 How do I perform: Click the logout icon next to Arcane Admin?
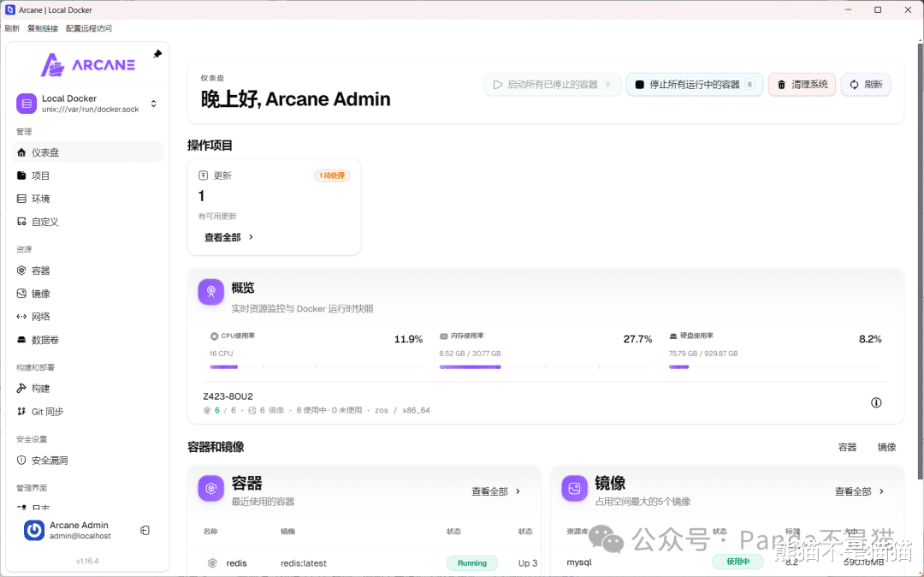point(145,531)
